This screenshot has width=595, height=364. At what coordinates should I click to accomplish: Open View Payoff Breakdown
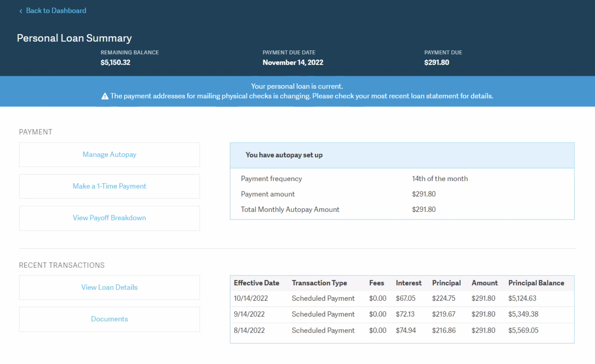[x=109, y=218]
